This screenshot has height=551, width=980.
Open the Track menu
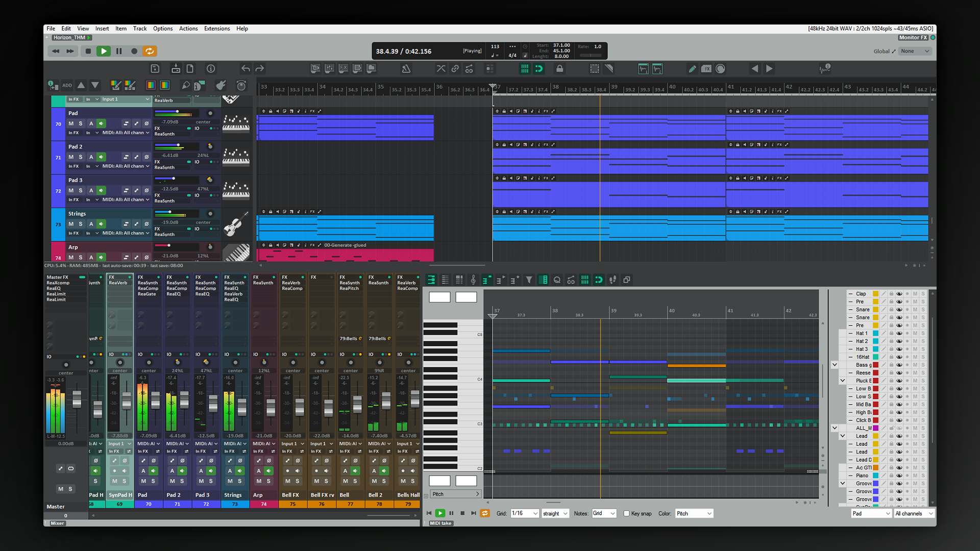pyautogui.click(x=140, y=29)
